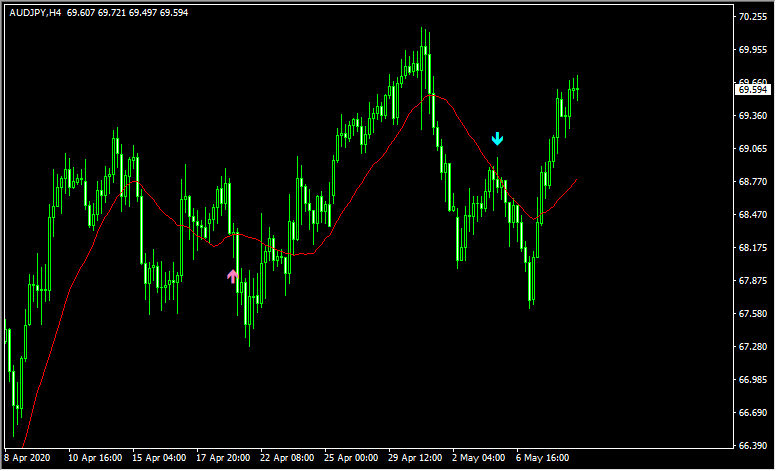Click the 67.280 price axis label

coord(753,347)
